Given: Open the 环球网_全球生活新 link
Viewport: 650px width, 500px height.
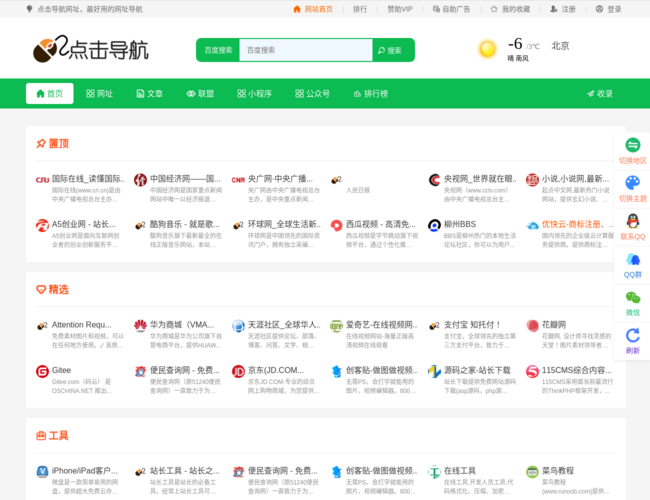Looking at the screenshot, I should [x=284, y=224].
